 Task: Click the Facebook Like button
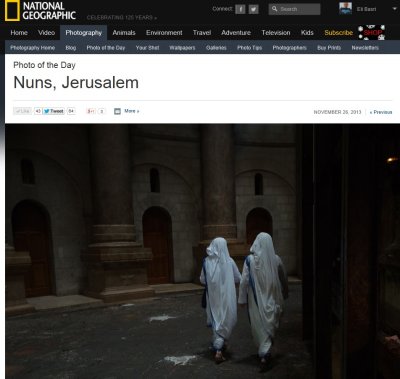23,111
